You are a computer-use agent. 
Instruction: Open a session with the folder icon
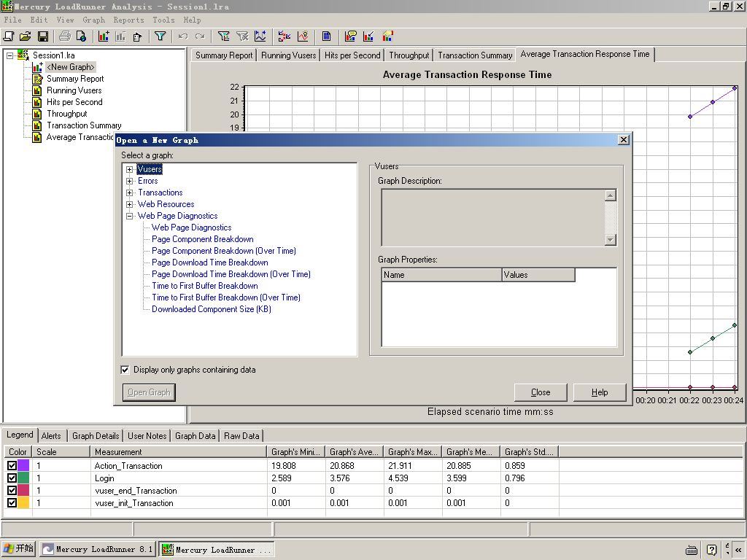click(26, 36)
